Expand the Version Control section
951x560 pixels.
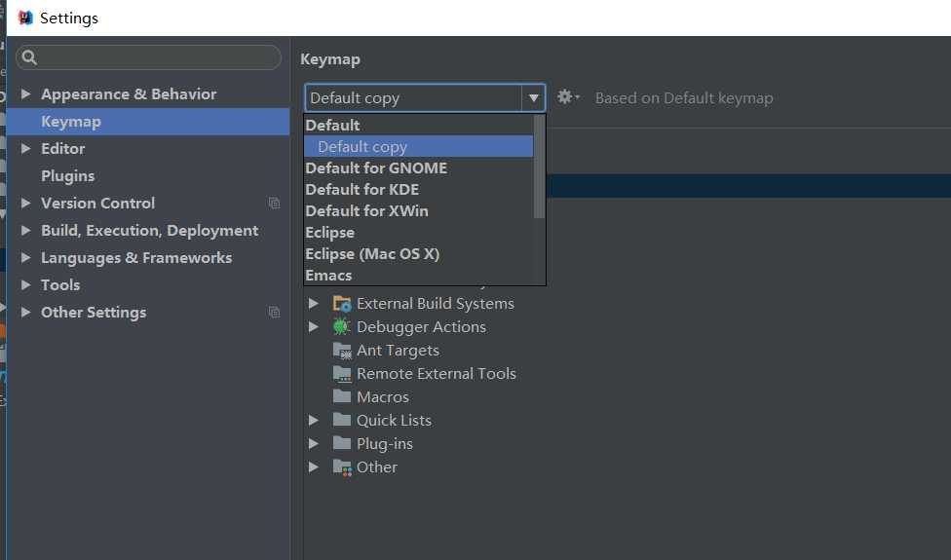tap(25, 203)
